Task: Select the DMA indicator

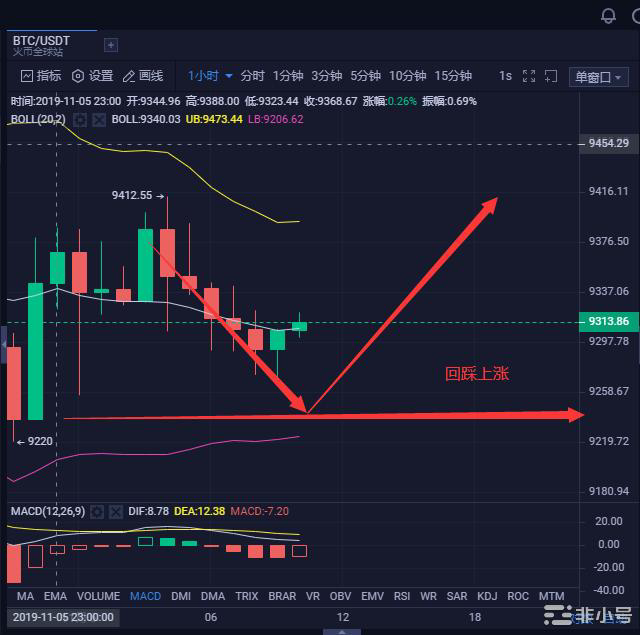Action: click(x=213, y=596)
